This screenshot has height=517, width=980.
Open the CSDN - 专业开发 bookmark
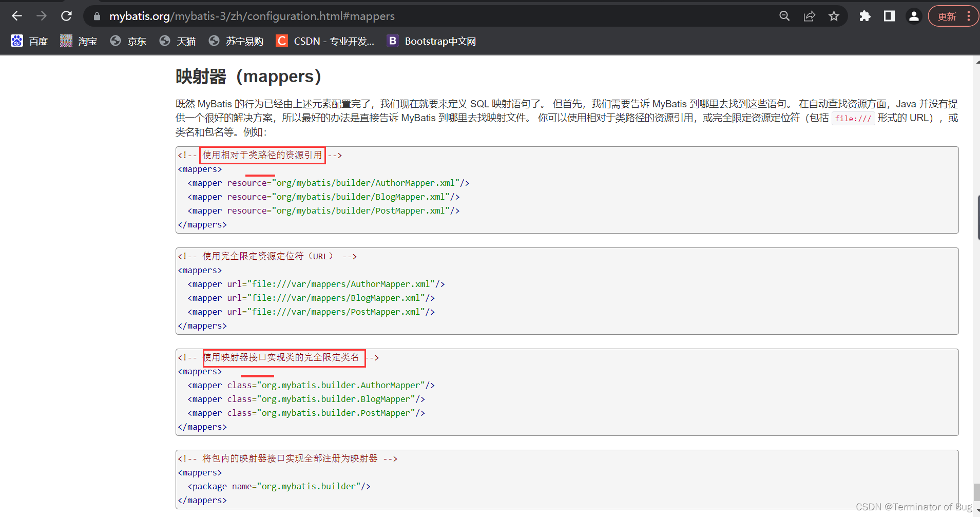325,41
